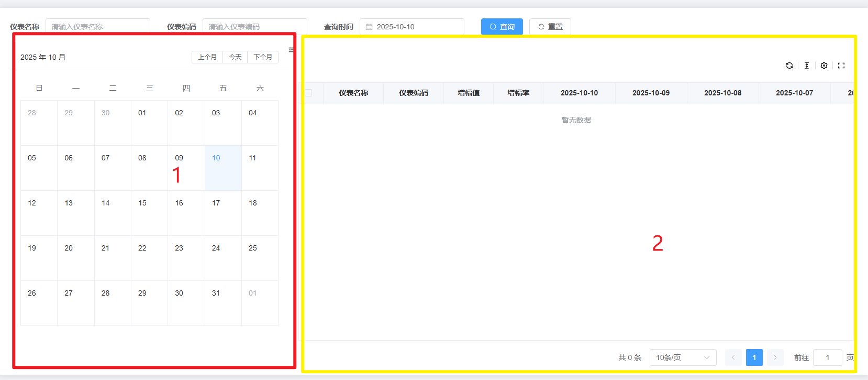Click the 增幅值 column header

pos(469,93)
